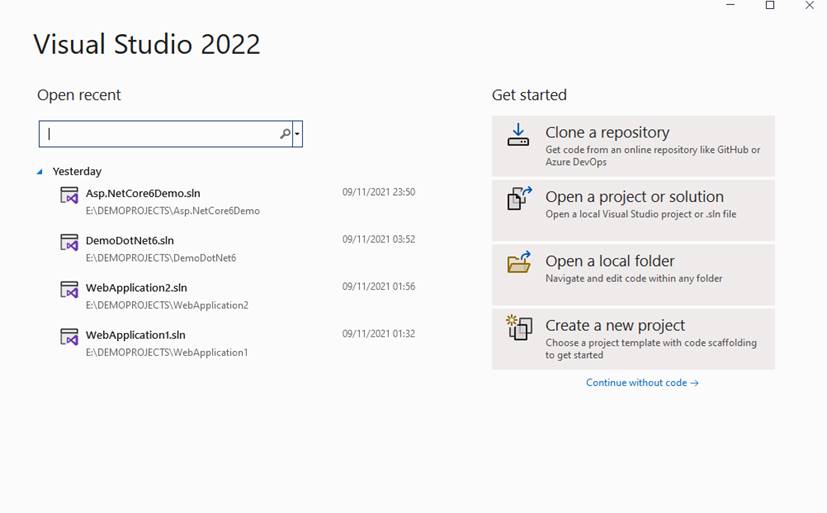
Task: Click the WebApplication2.sln solution icon
Action: 69,290
